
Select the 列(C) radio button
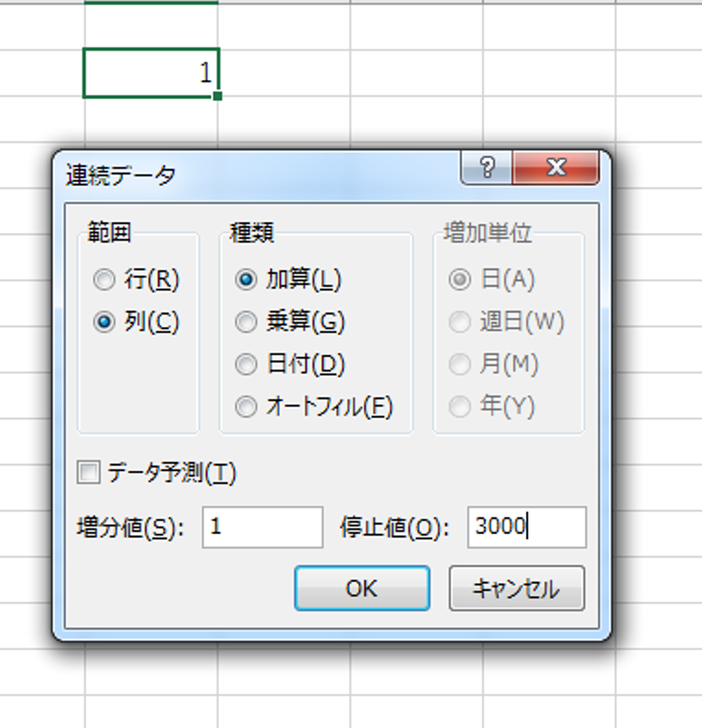(x=104, y=322)
